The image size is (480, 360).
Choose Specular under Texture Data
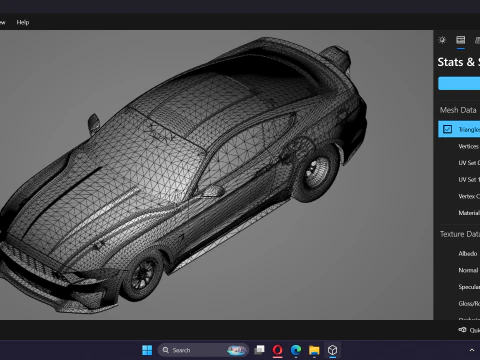469,287
